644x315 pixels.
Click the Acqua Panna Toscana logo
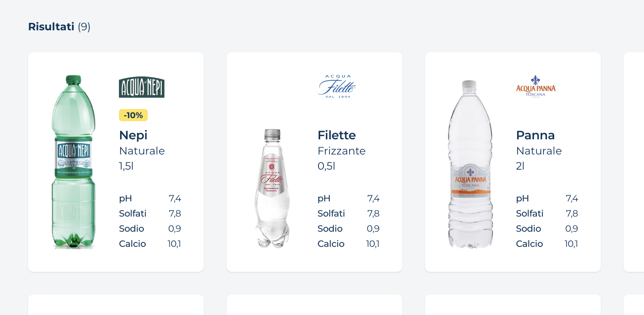(535, 87)
